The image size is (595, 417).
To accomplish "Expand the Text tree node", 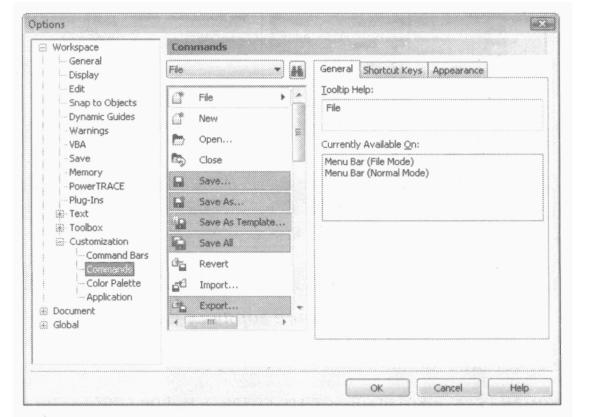I will click(60, 214).
